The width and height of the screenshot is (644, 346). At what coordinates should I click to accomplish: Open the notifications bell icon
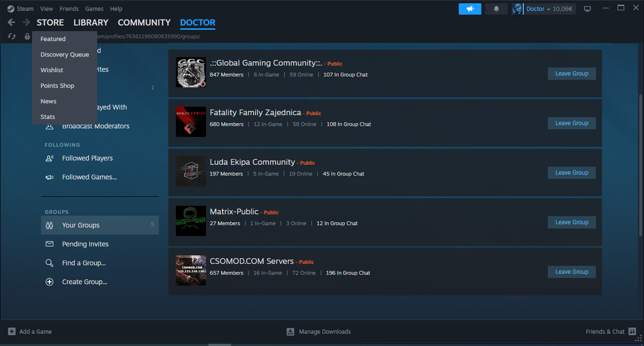coord(496,9)
